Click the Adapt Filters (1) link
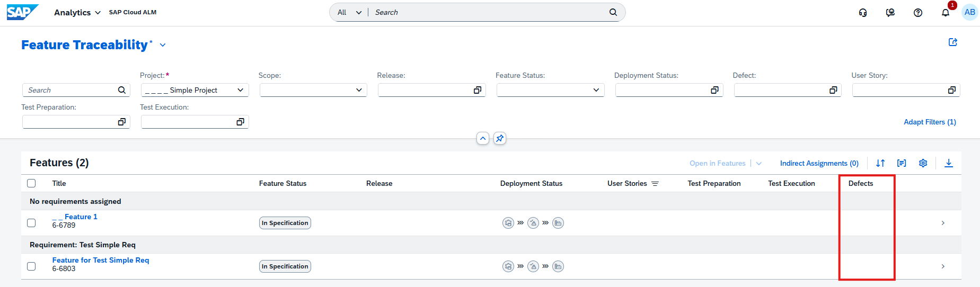The image size is (980, 287). [930, 122]
